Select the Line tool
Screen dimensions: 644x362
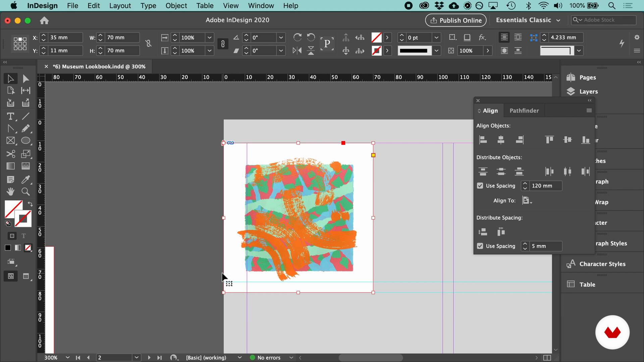(x=26, y=116)
